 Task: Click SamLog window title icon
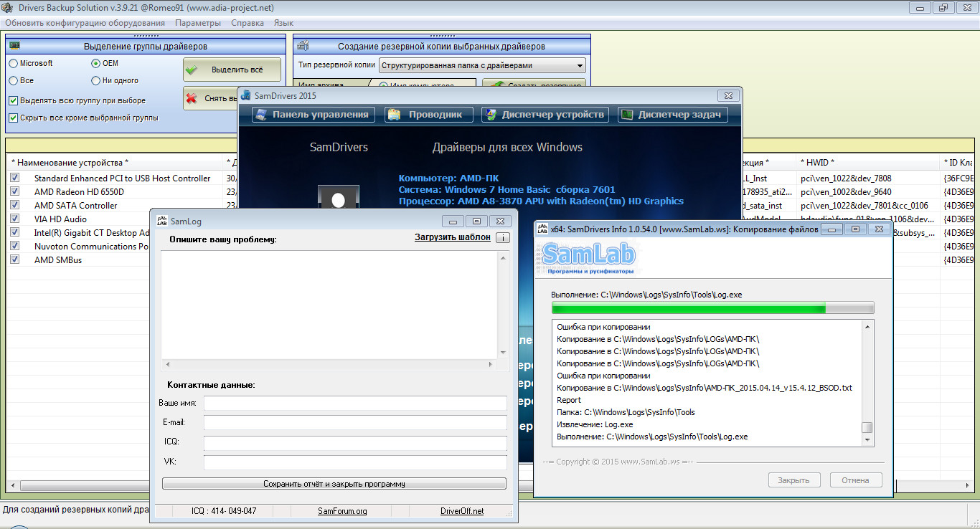[161, 221]
